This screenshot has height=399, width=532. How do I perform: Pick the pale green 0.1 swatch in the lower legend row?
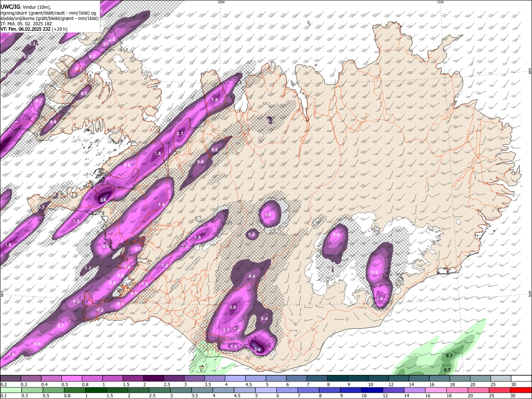[x=11, y=390]
